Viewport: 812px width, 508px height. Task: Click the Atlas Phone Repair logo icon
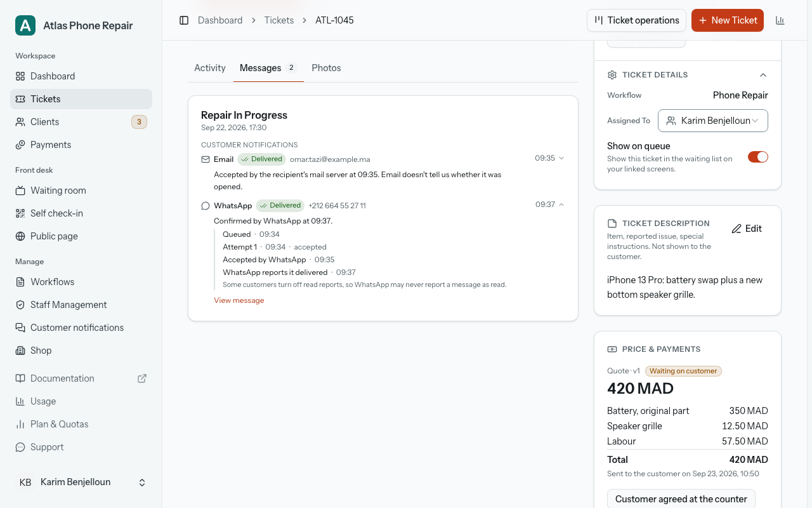pos(25,25)
